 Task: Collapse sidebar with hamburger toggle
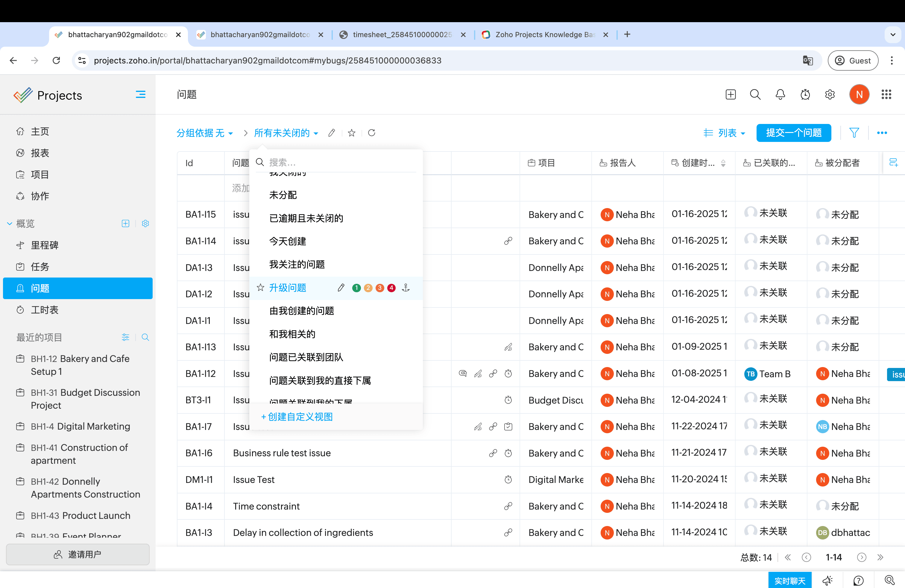140,94
